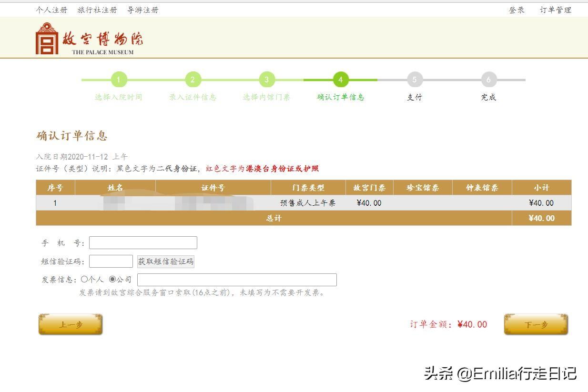Screen dimensions: 588x392
Task: Click the 手机号 phone number input field
Action: point(142,242)
